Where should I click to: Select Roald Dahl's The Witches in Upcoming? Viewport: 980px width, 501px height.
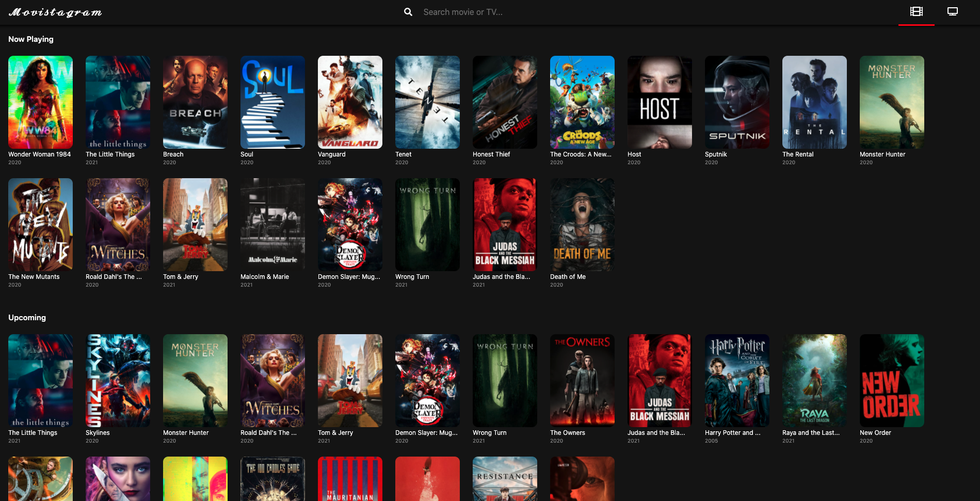click(x=272, y=381)
